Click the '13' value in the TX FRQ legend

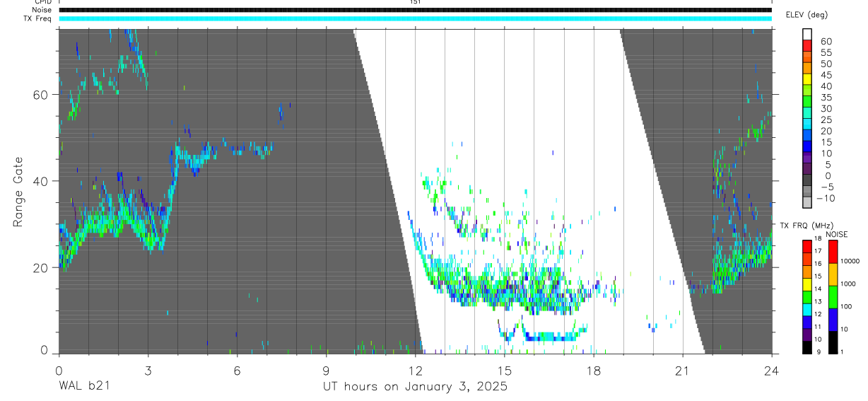pyautogui.click(x=818, y=302)
